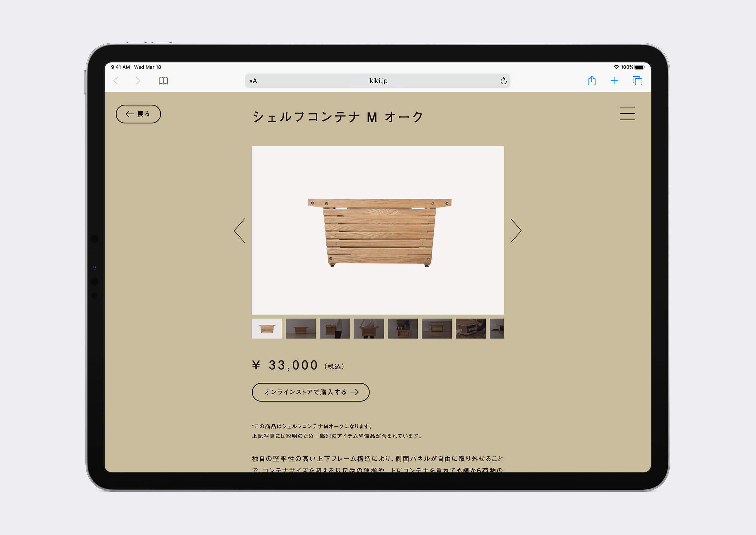Select the third thumbnail with person carrying
Image resolution: width=756 pixels, height=535 pixels.
click(x=335, y=328)
